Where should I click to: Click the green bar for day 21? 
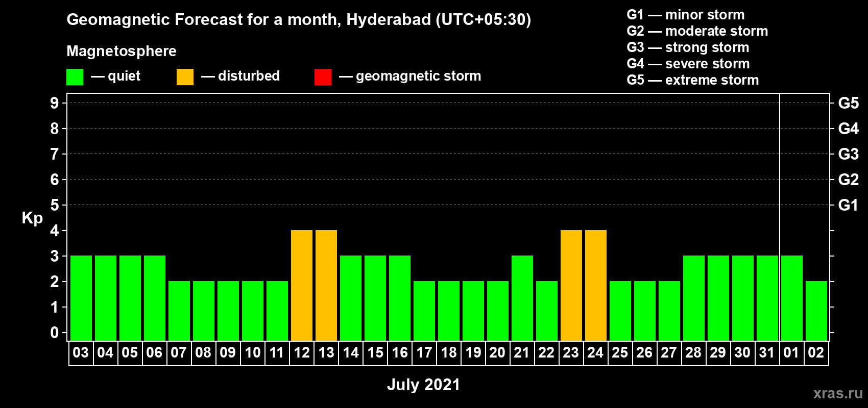(x=522, y=298)
